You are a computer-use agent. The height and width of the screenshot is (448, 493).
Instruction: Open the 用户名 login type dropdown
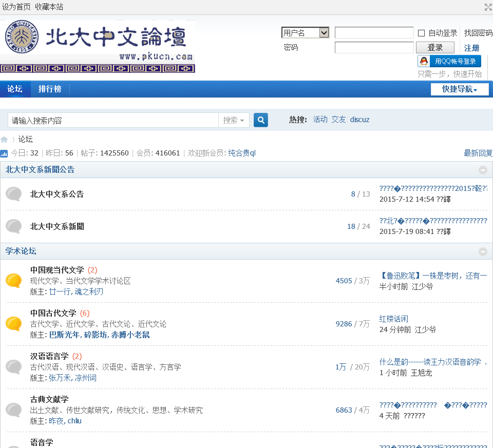point(305,32)
